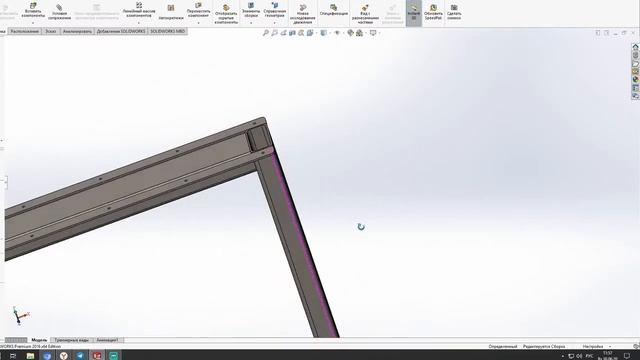
Task: Click Show Hidden Components icon
Action: coord(226,7)
